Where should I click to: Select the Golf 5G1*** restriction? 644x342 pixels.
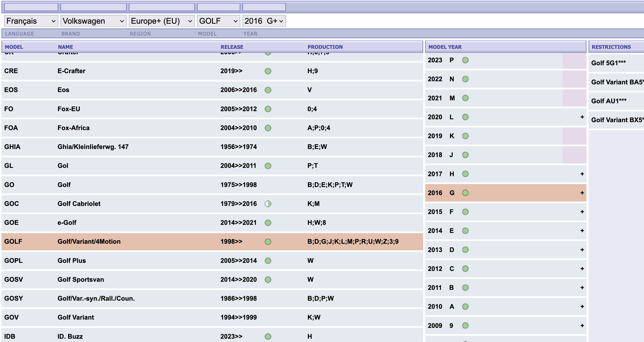617,63
